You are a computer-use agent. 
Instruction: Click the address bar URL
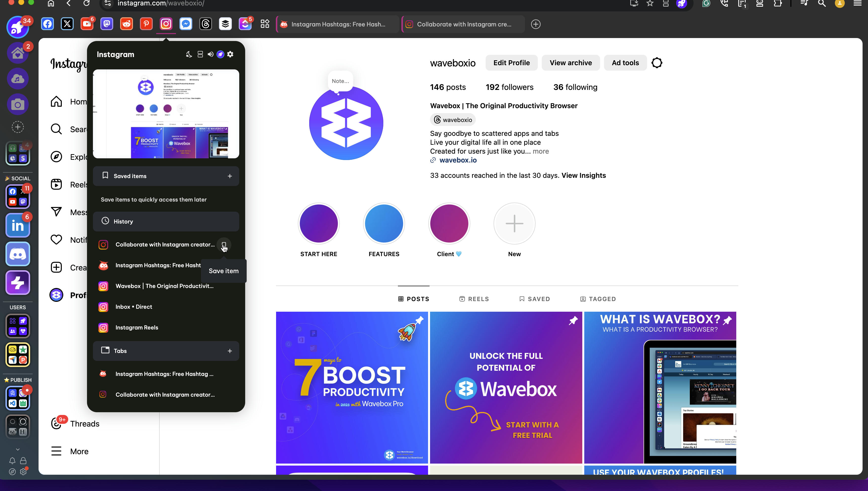click(161, 3)
